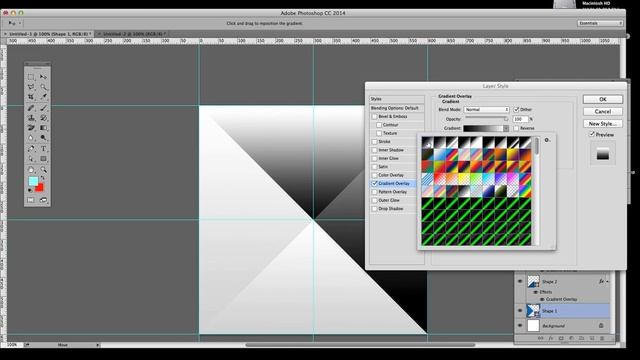Screen dimensions: 640x360
Task: Enable the Stroke effect checkbox
Action: 374,142
